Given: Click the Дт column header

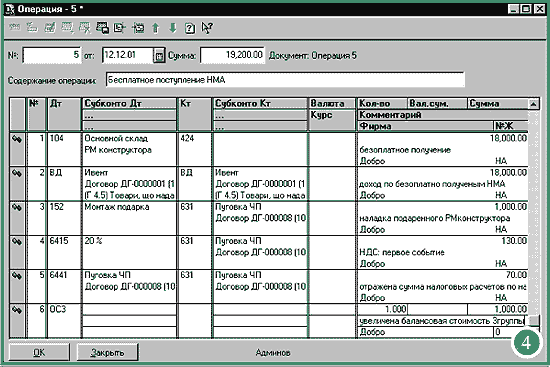Looking at the screenshot, I should pos(64,114).
